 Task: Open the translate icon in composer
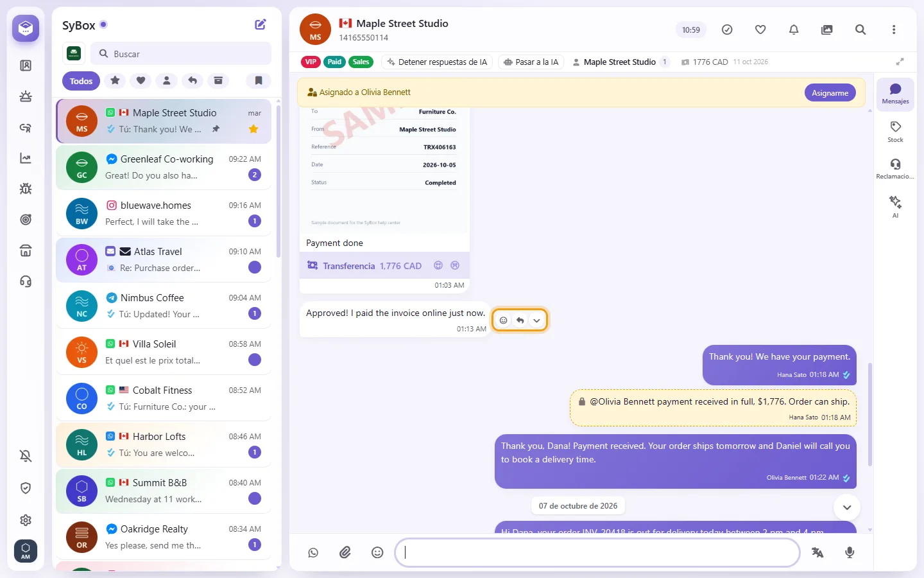pyautogui.click(x=817, y=552)
